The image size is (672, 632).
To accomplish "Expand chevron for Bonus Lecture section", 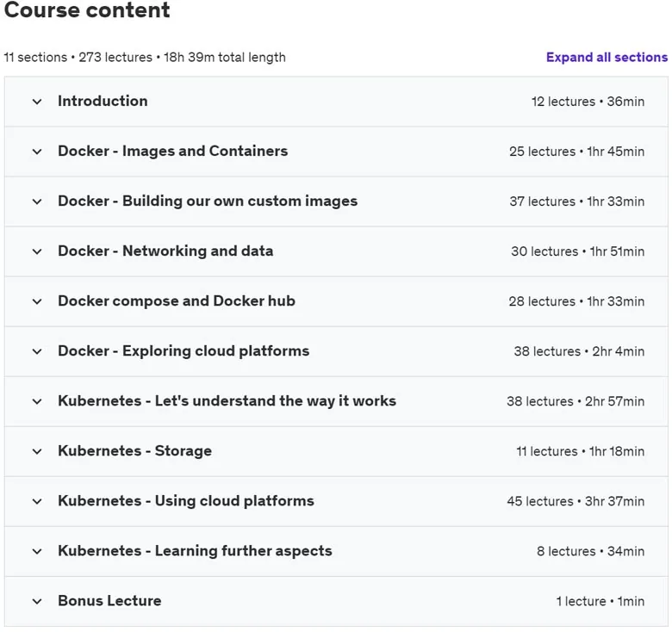I will (37, 602).
